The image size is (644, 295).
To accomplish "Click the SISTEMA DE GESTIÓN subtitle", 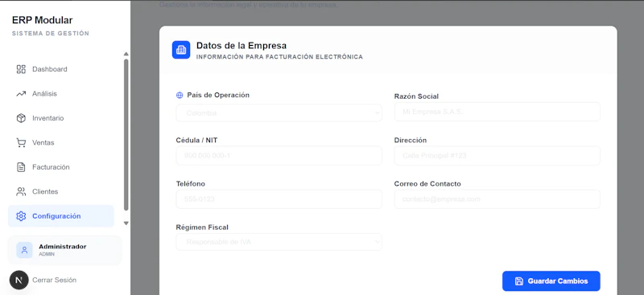I will coord(51,34).
